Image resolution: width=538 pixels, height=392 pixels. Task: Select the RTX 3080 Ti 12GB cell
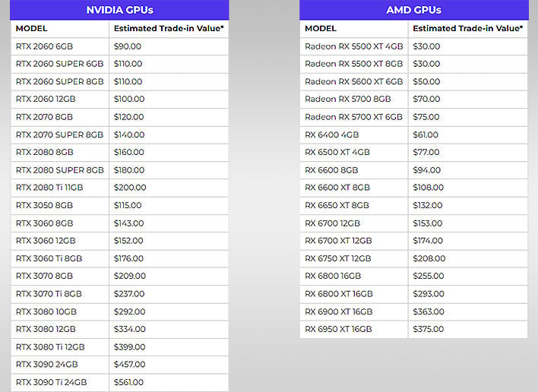pyautogui.click(x=60, y=347)
